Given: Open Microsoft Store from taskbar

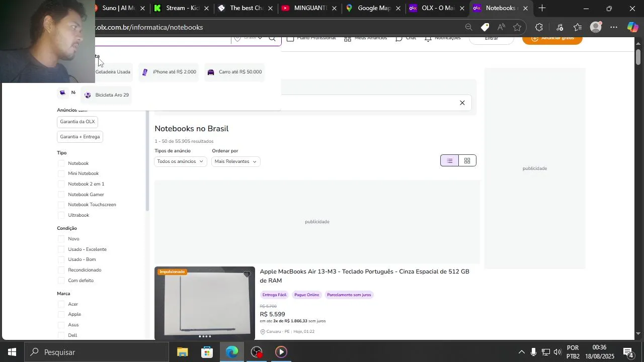Looking at the screenshot, I should tap(207, 352).
